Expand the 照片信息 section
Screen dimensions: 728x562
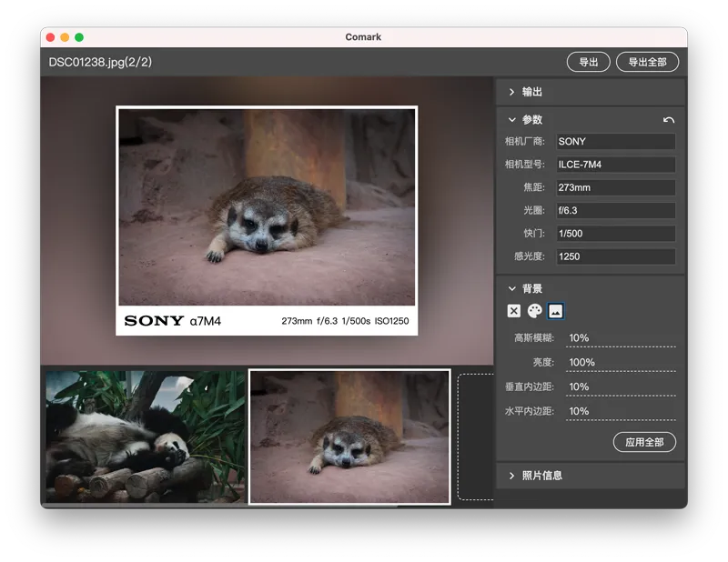pos(591,476)
